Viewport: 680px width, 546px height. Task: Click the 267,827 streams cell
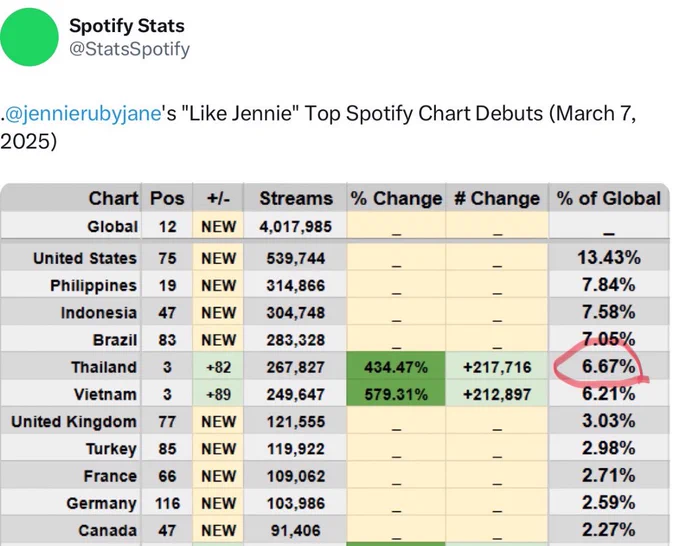[x=295, y=367]
